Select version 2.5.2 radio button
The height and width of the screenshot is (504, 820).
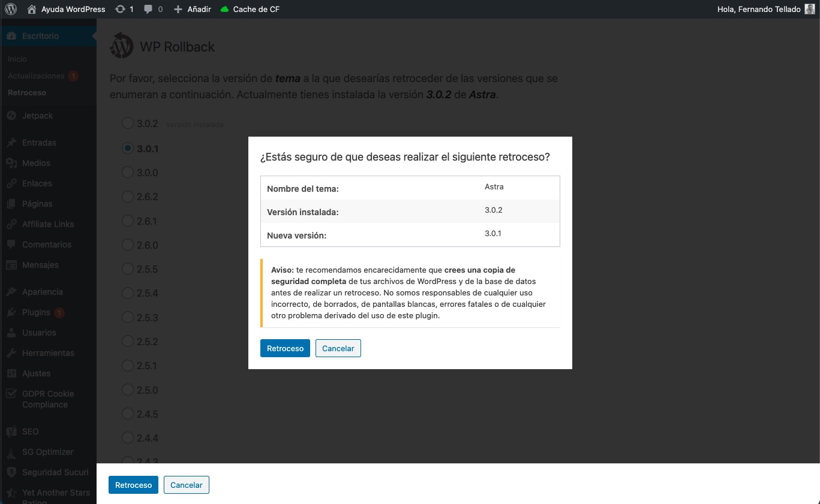point(127,341)
